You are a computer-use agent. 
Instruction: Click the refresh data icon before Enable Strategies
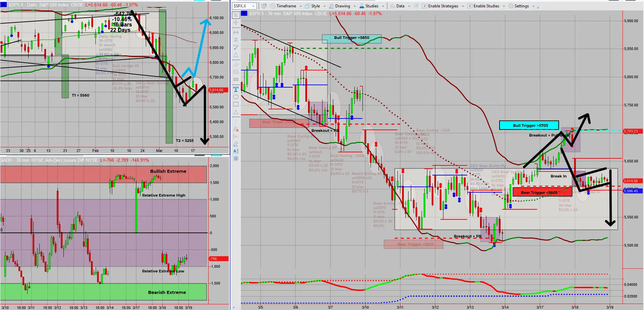[x=416, y=6]
